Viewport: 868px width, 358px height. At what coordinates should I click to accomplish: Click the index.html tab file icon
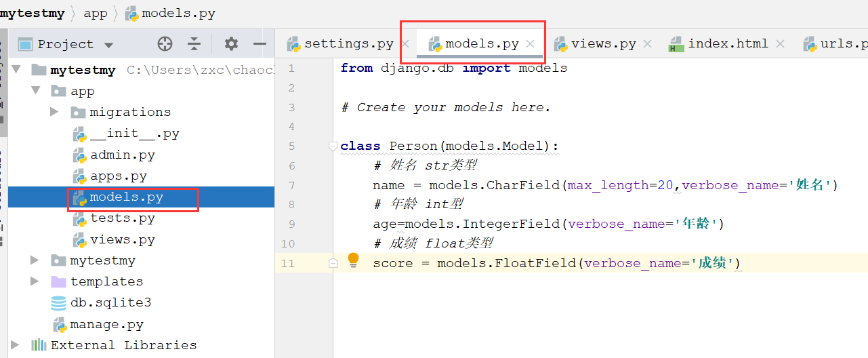(676, 45)
